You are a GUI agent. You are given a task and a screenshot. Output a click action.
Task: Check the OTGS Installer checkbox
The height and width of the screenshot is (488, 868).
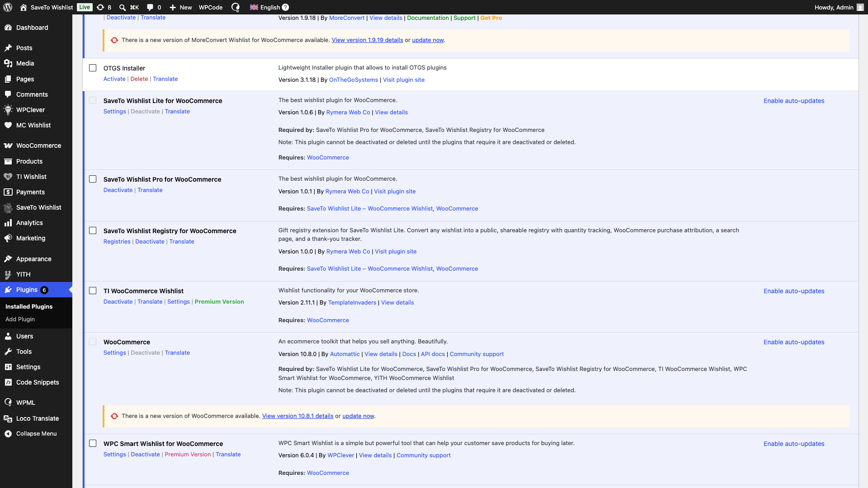pyautogui.click(x=93, y=68)
